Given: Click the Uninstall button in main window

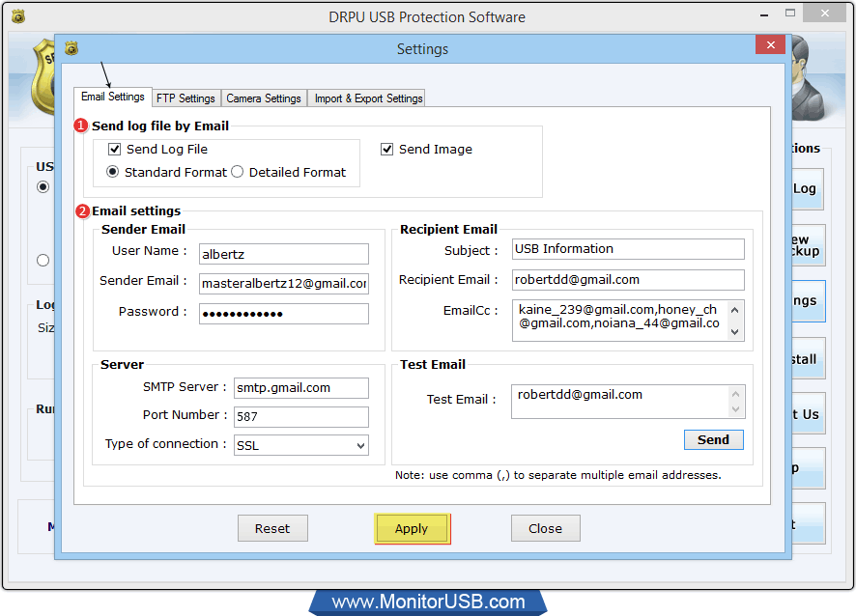Looking at the screenshot, I should [x=809, y=358].
